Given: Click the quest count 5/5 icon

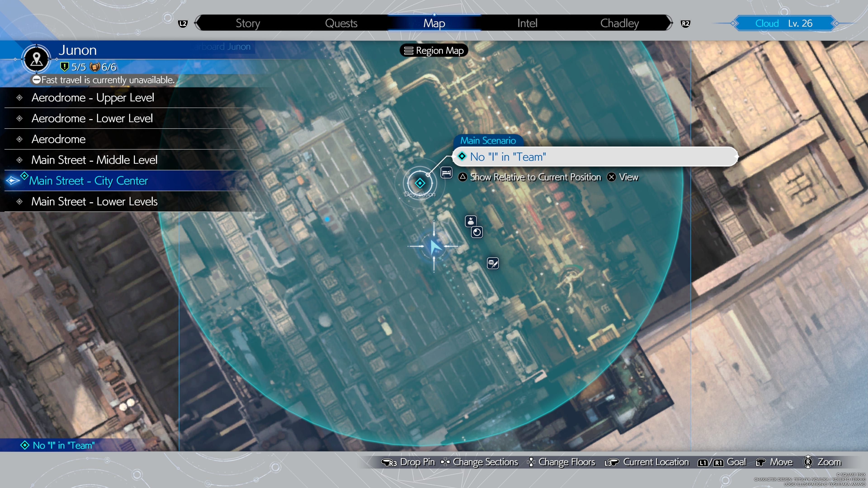Looking at the screenshot, I should [x=64, y=67].
